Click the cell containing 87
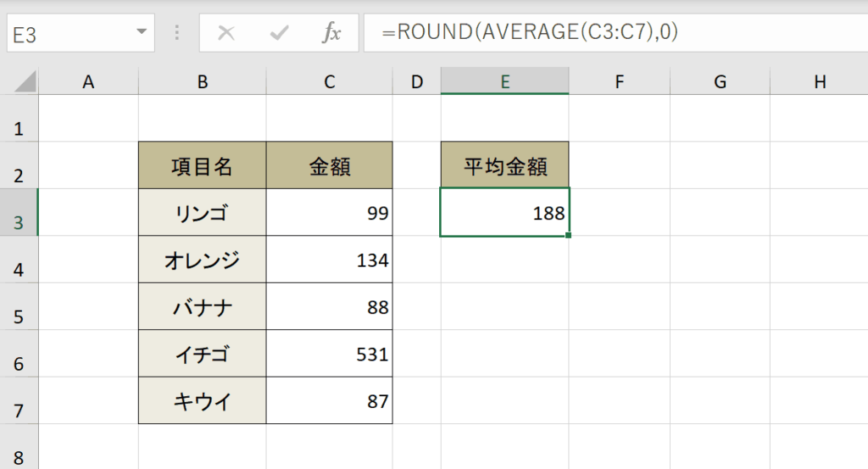 coord(330,401)
